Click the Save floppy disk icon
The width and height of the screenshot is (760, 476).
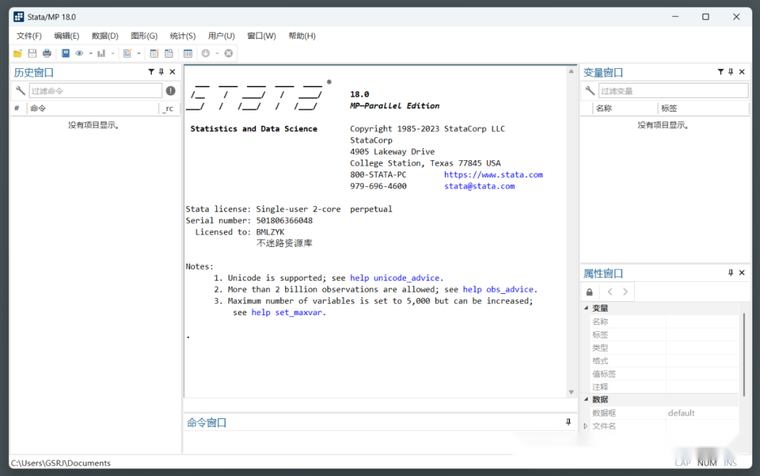32,53
